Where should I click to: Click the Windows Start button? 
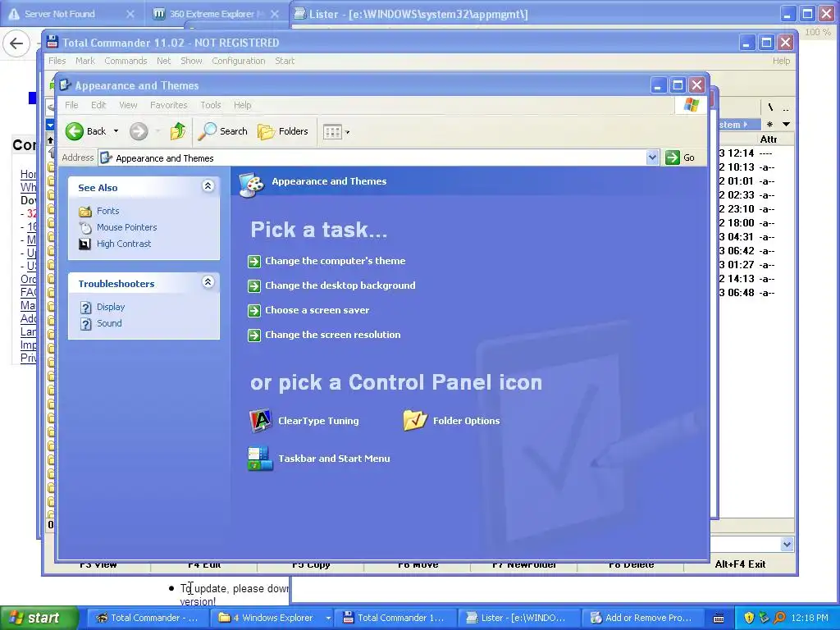[39, 618]
